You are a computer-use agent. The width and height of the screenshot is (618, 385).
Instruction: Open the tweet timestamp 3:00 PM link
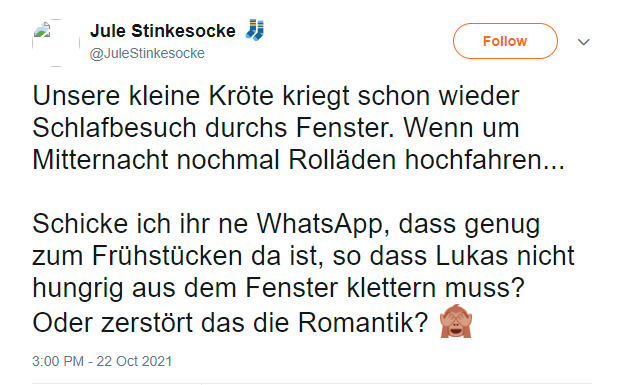coord(58,361)
